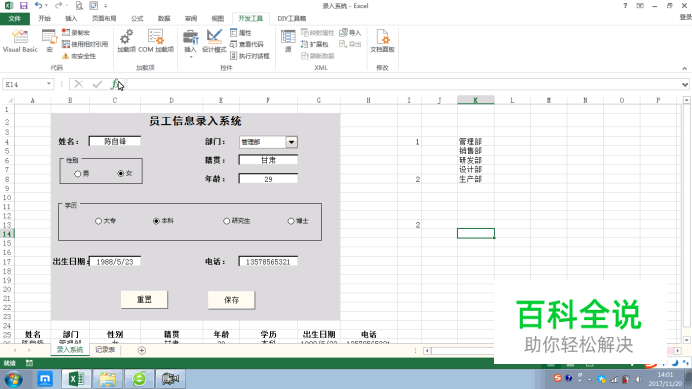
Task: Switch to the 审阅 (Review) tab
Action: pyautogui.click(x=191, y=19)
